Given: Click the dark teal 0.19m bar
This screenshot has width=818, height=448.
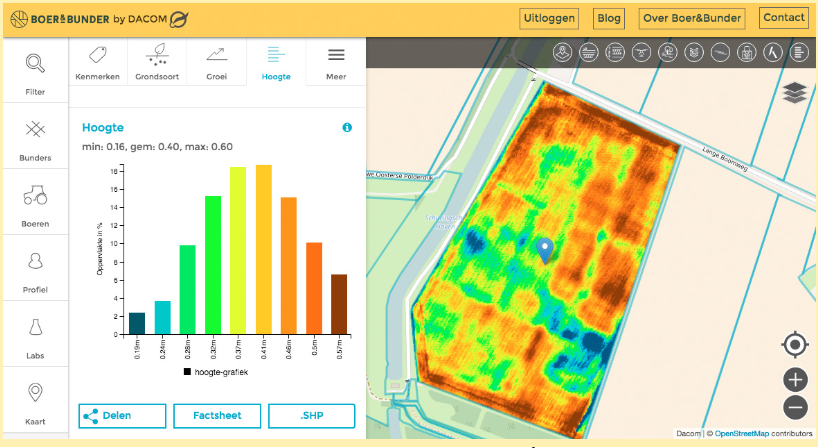Looking at the screenshot, I should tap(137, 323).
